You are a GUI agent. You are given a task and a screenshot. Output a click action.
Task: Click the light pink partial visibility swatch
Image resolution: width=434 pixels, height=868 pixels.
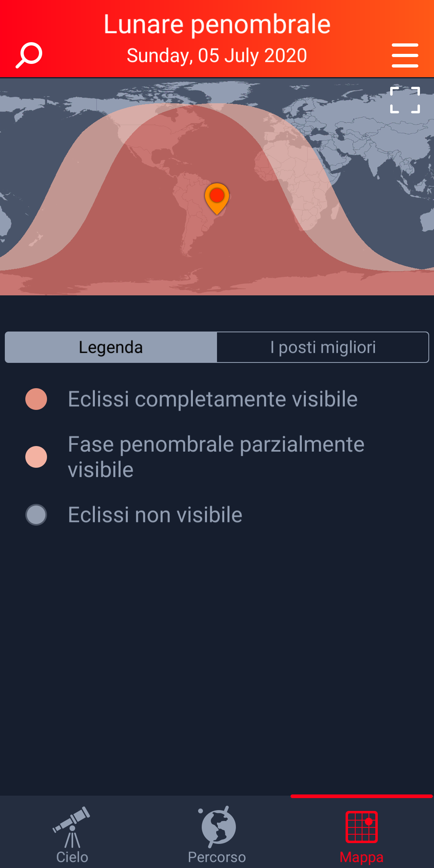point(36,457)
